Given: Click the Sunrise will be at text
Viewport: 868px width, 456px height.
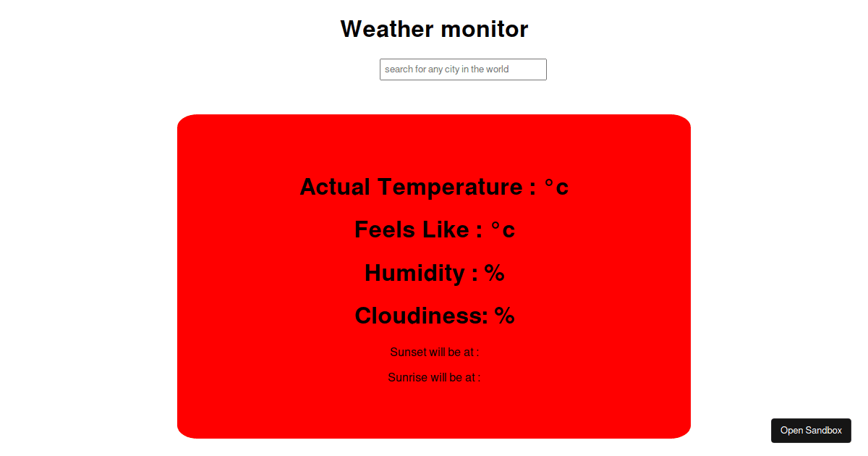Looking at the screenshot, I should click(434, 377).
